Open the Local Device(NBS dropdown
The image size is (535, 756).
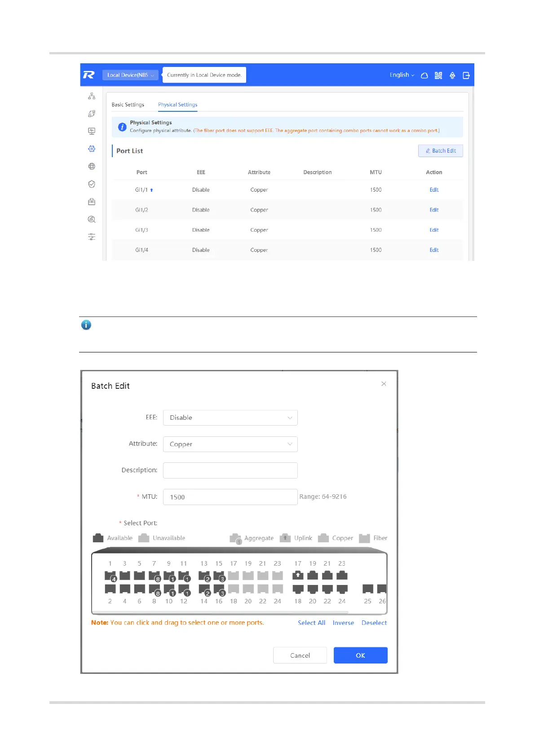point(130,75)
